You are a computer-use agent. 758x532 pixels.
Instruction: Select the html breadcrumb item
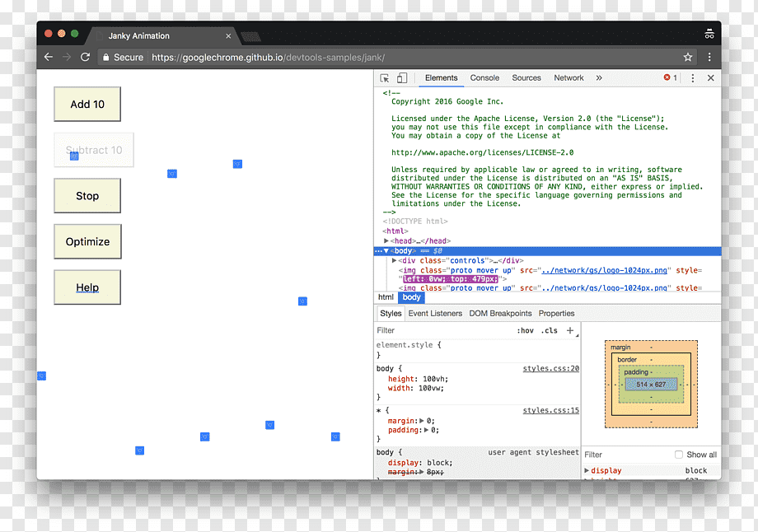pyautogui.click(x=386, y=297)
